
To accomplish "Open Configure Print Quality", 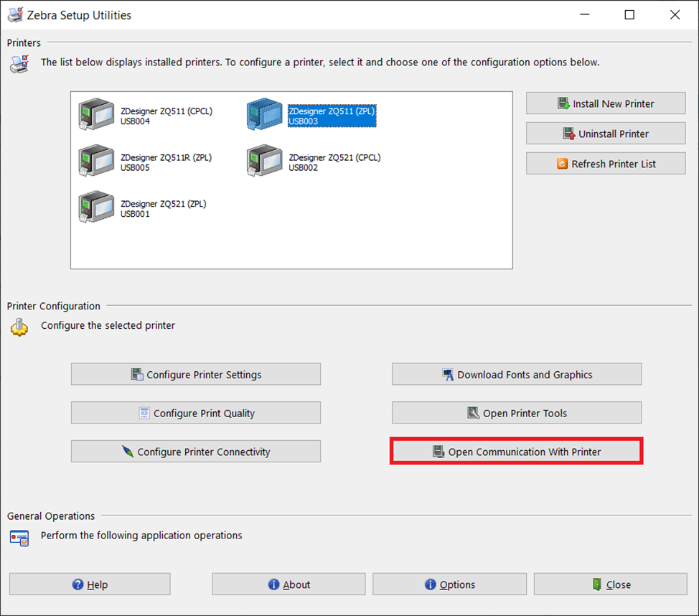I will [196, 413].
